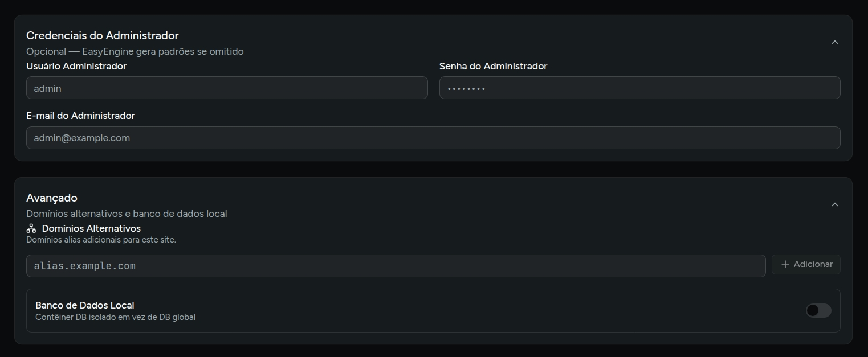Collapse the Credenciais do Administrador section chevron
The image size is (868, 357).
[x=834, y=42]
